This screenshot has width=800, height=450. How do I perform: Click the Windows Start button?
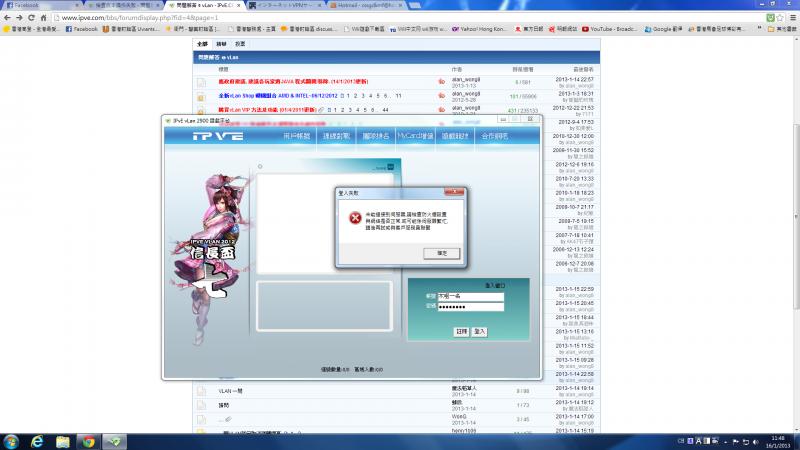(x=13, y=441)
